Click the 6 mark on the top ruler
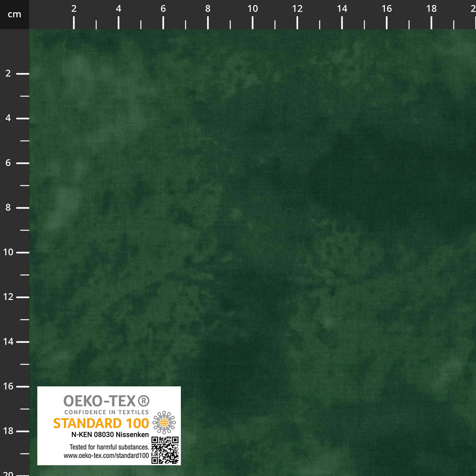This screenshot has width=476, height=476. (x=163, y=9)
